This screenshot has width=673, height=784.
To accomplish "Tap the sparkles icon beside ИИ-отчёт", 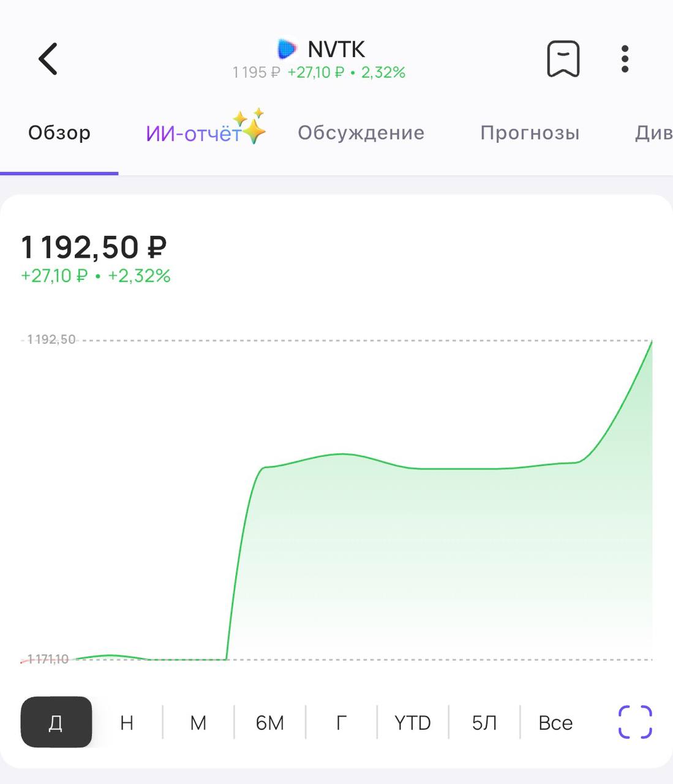I will tap(252, 126).
